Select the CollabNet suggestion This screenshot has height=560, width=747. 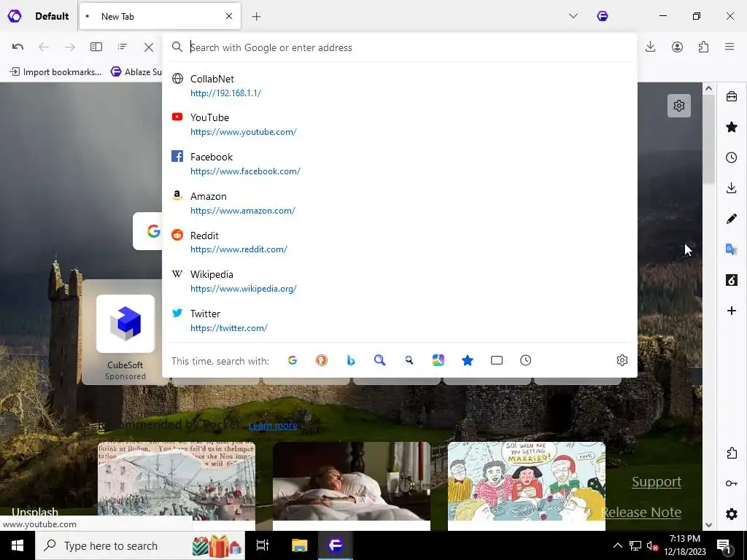(400, 86)
